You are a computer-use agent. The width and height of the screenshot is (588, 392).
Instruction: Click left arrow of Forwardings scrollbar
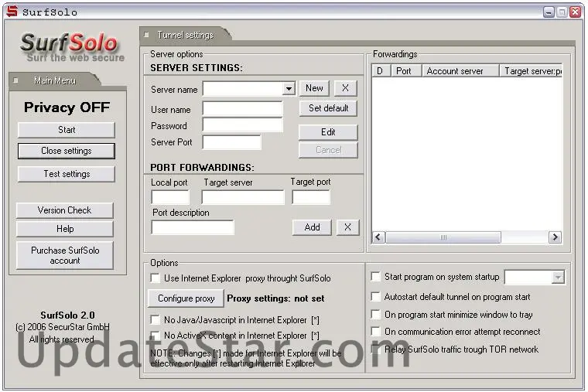click(x=378, y=237)
